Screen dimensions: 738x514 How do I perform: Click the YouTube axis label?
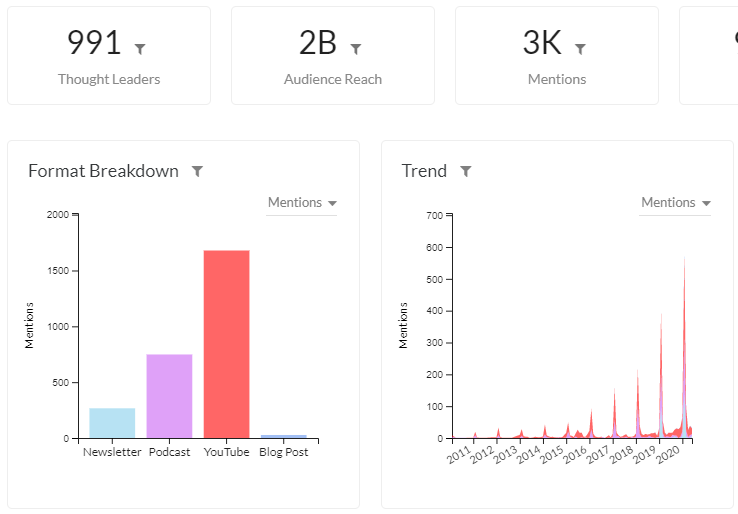(226, 452)
